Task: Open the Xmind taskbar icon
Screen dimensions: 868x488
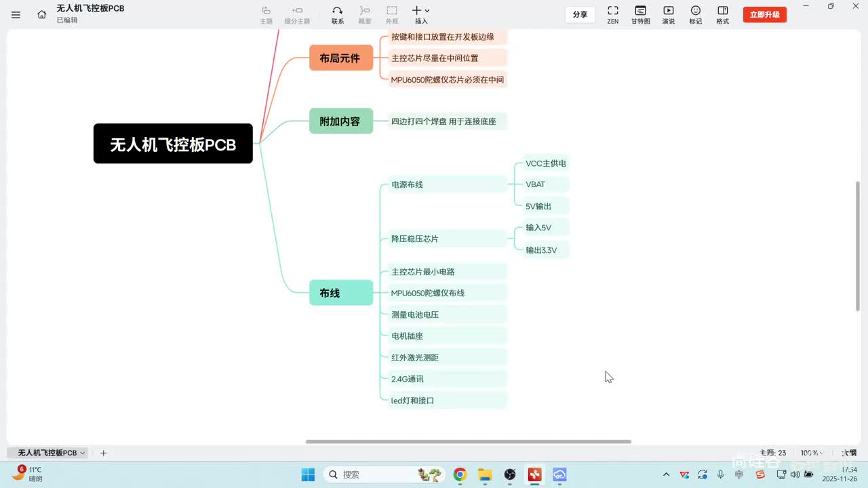Action: [534, 474]
